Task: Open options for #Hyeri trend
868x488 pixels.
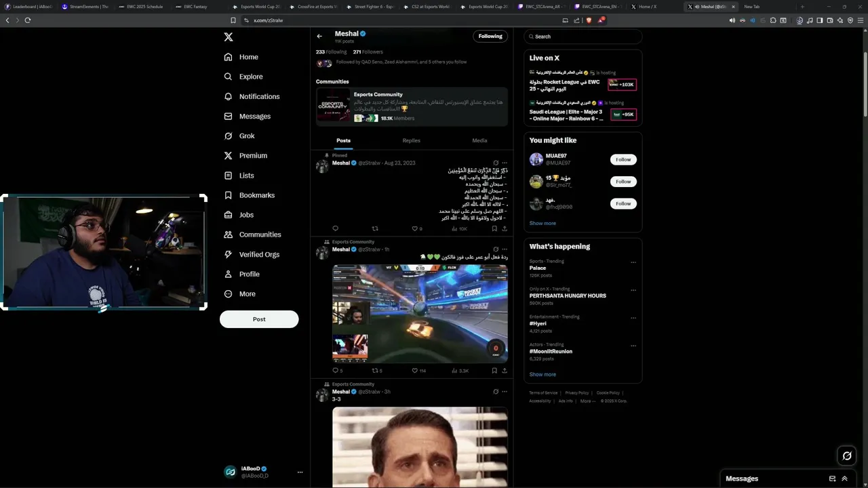Action: (633, 318)
